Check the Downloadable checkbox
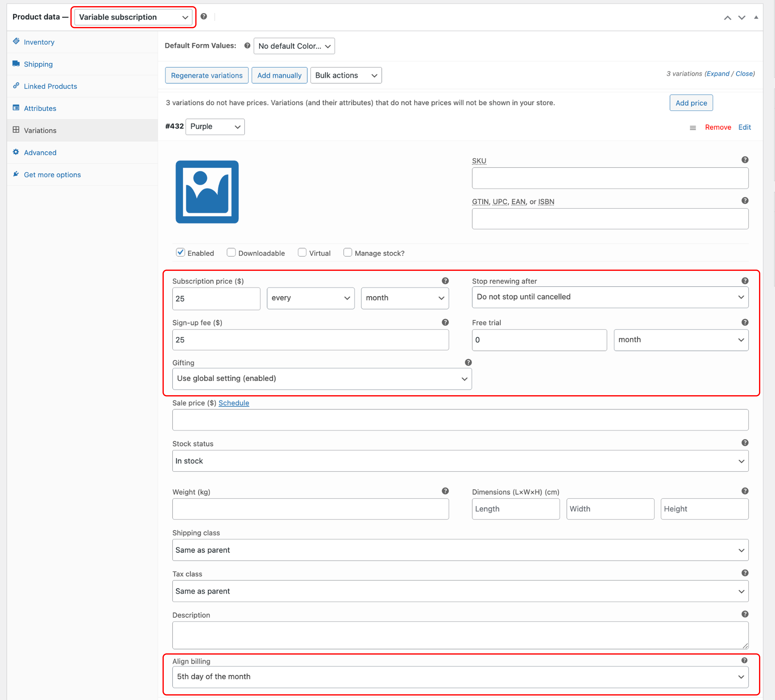The height and width of the screenshot is (700, 775). (231, 252)
